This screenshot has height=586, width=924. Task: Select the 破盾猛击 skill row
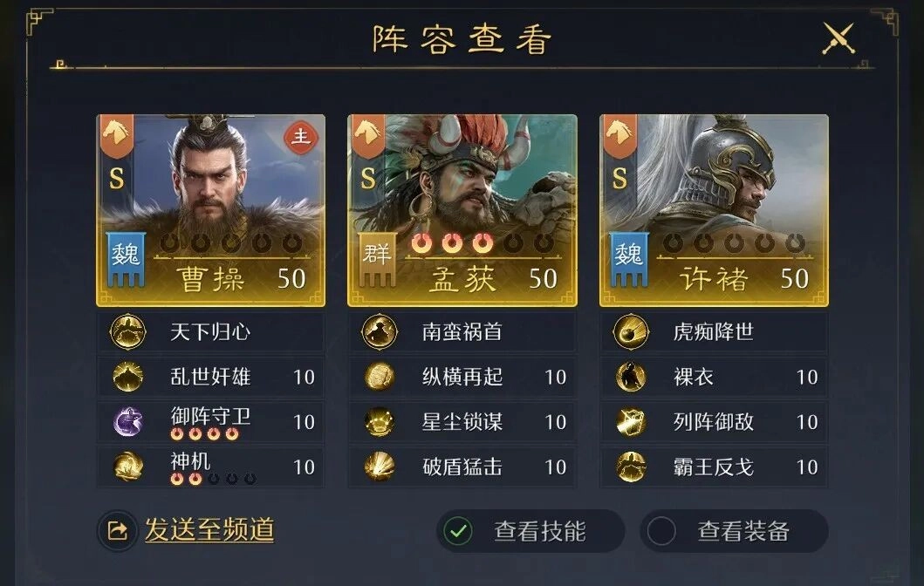pos(462,467)
